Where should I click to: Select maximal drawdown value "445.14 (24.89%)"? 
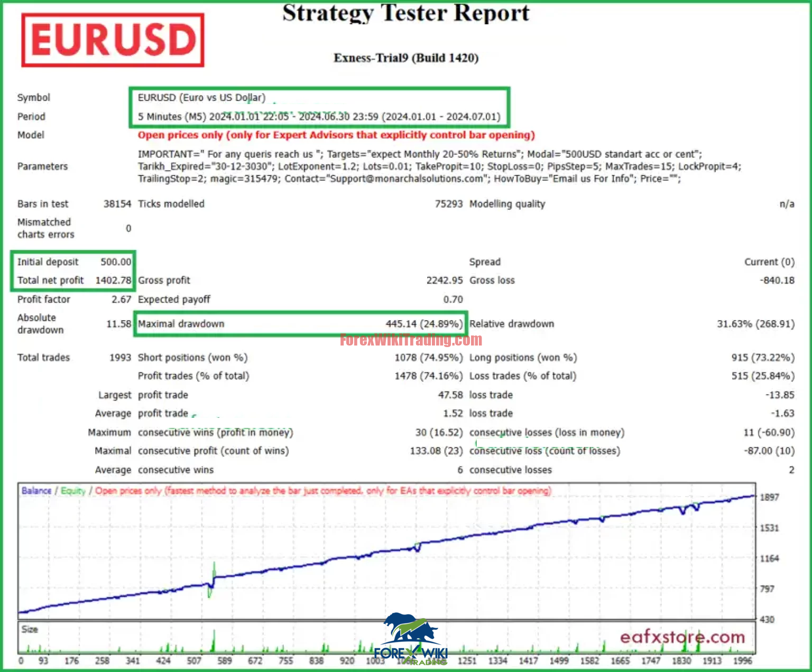pyautogui.click(x=424, y=324)
